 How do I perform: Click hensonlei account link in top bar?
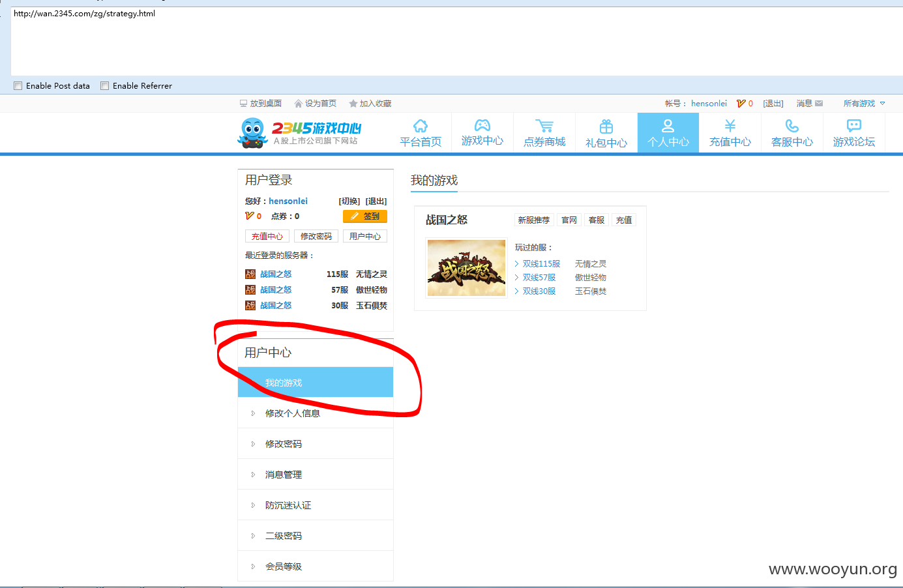pos(709,104)
